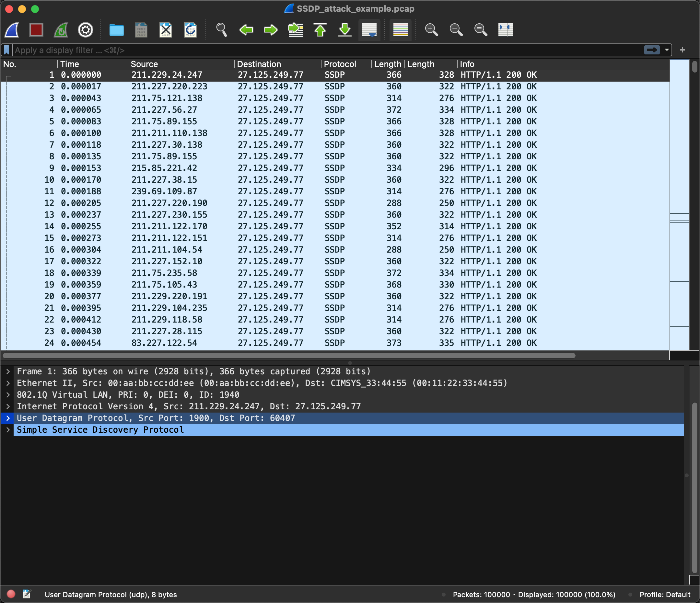Sort by the Protocol column header
This screenshot has height=603, width=700.
pyautogui.click(x=340, y=64)
